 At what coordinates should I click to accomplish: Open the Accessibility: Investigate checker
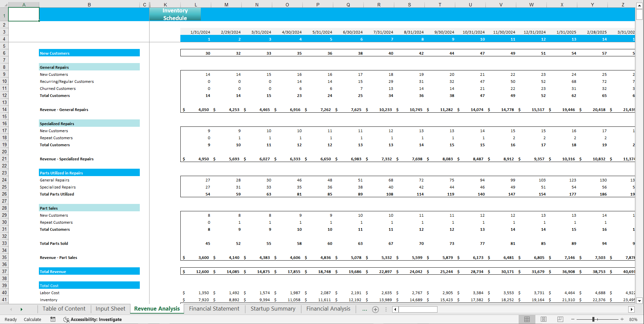tap(93, 319)
